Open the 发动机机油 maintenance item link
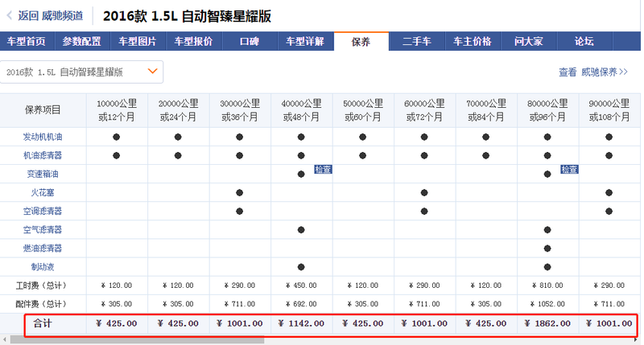The width and height of the screenshot is (644, 345). click(43, 137)
